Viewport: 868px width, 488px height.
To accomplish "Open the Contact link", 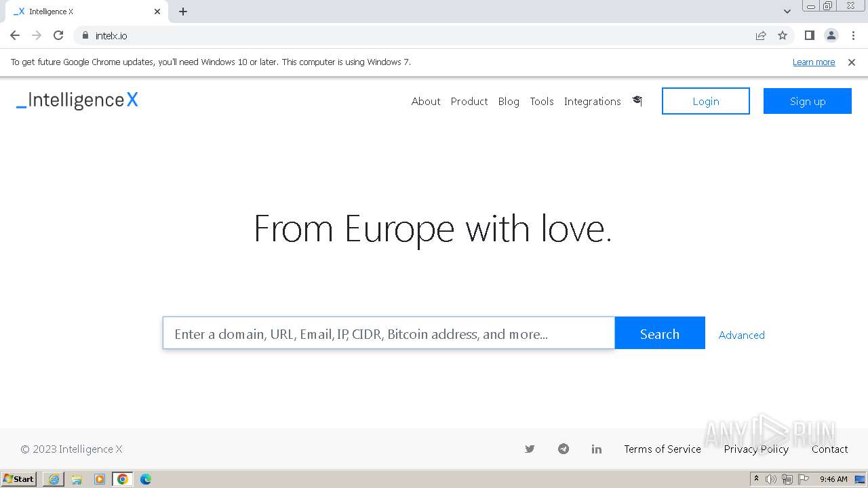I will pyautogui.click(x=830, y=449).
